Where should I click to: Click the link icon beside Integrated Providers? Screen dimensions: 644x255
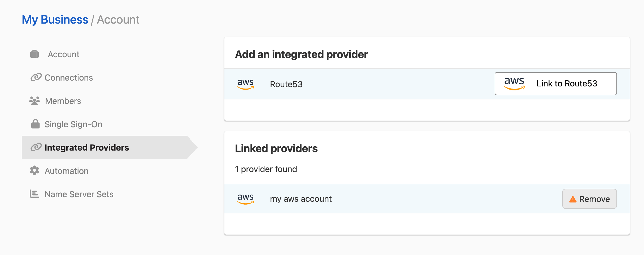(x=36, y=147)
